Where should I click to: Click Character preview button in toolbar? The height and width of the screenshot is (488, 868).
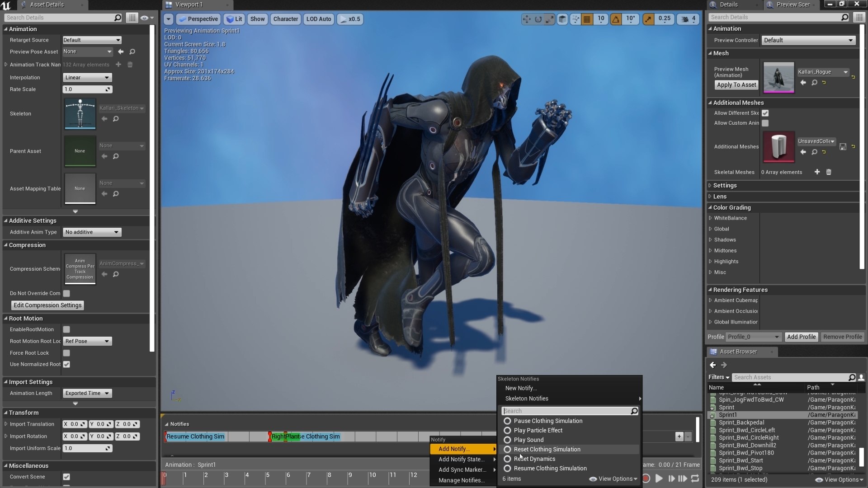tap(286, 19)
